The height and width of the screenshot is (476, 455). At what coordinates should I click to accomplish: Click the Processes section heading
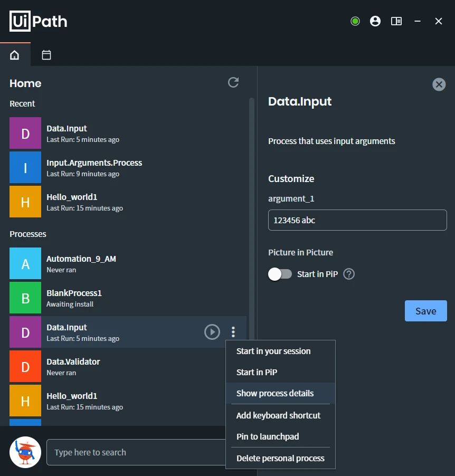point(28,234)
